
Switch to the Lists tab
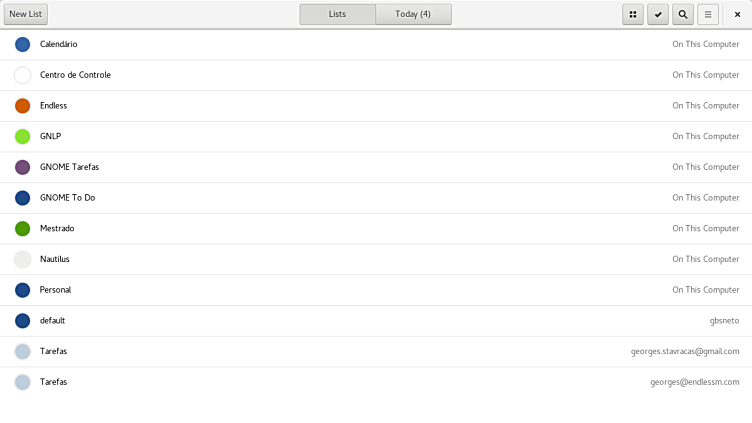click(x=337, y=14)
